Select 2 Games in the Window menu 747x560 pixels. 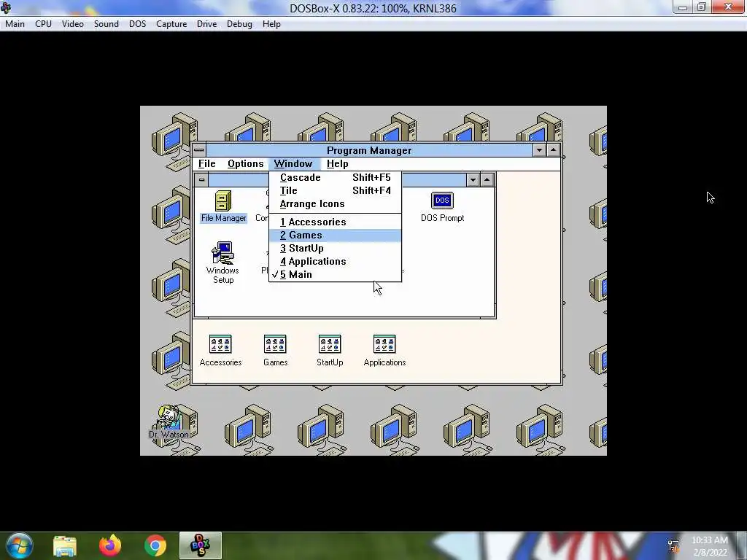point(336,236)
